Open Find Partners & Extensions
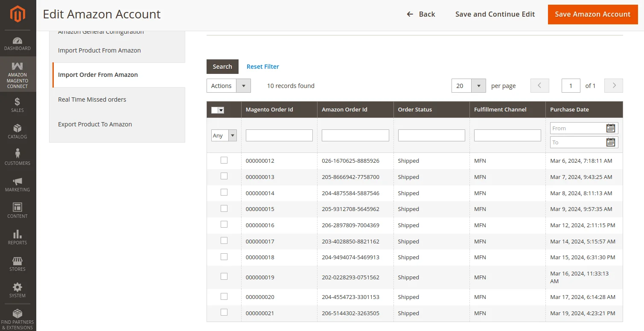This screenshot has height=331, width=644. point(17,319)
